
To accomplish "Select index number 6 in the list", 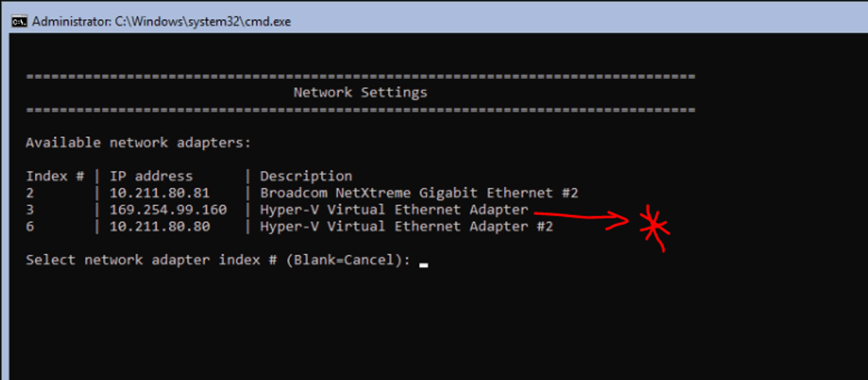I will click(x=30, y=226).
